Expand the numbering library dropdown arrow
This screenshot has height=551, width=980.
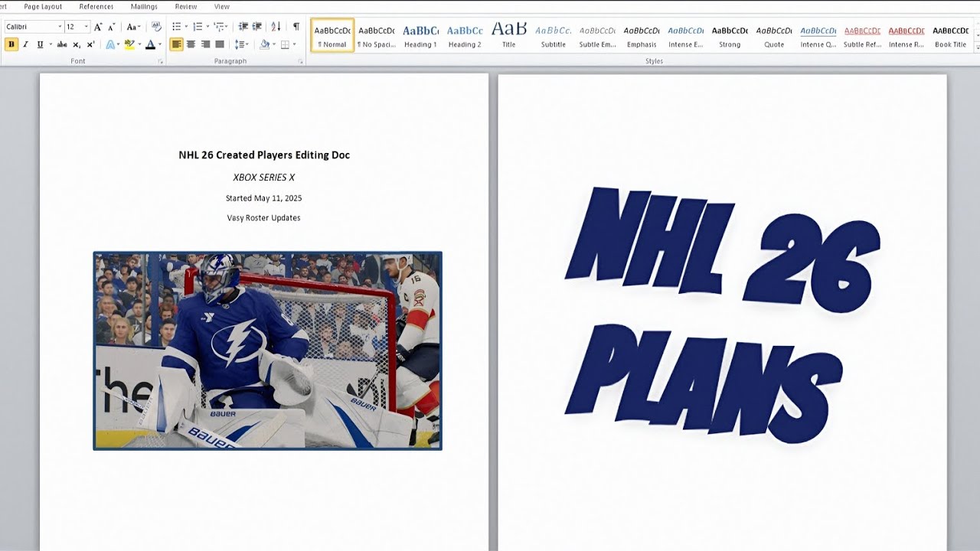tap(207, 27)
